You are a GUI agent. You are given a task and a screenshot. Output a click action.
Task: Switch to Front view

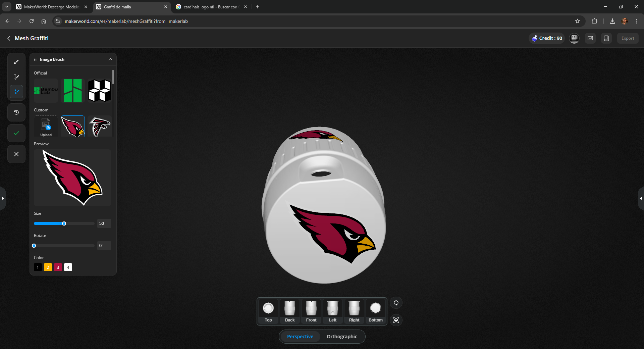pyautogui.click(x=311, y=311)
